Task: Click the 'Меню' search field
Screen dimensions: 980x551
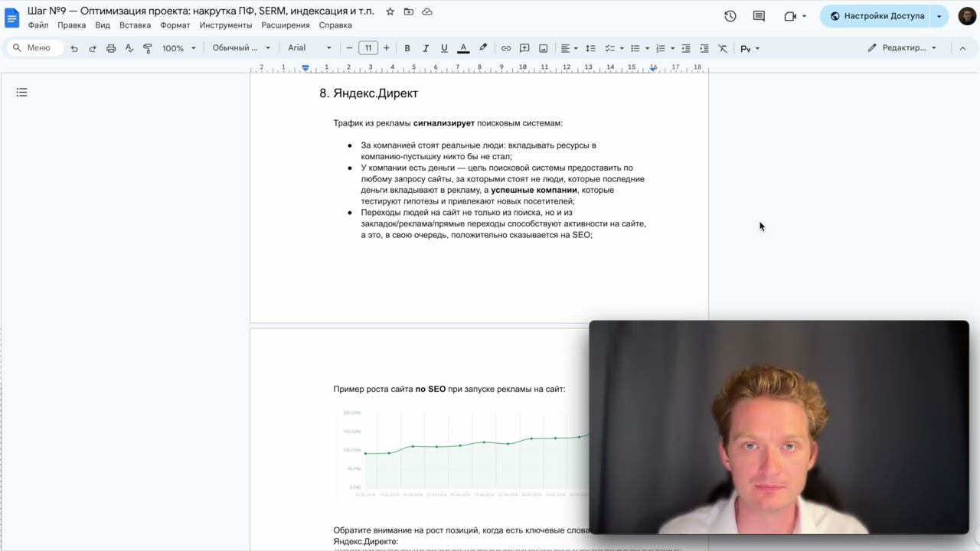Action: pyautogui.click(x=34, y=48)
